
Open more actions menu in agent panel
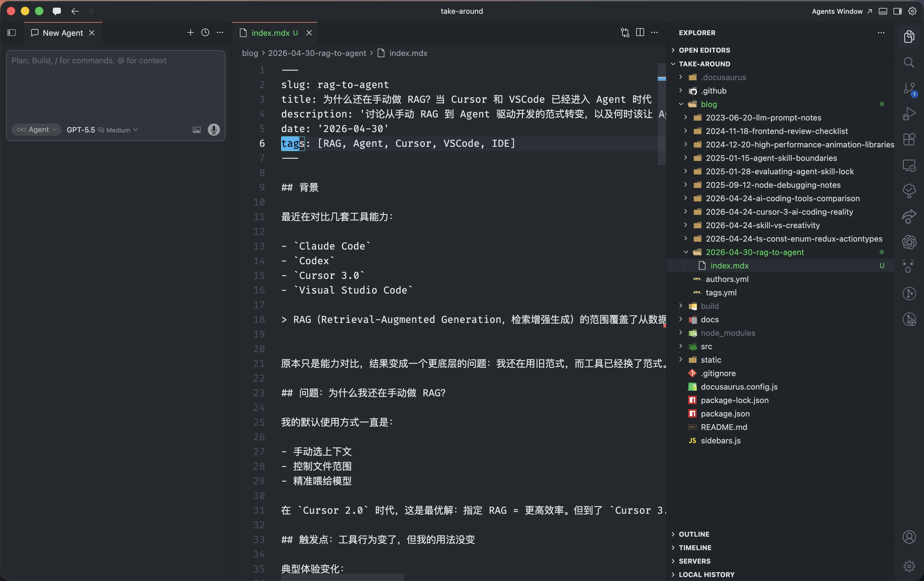point(220,33)
